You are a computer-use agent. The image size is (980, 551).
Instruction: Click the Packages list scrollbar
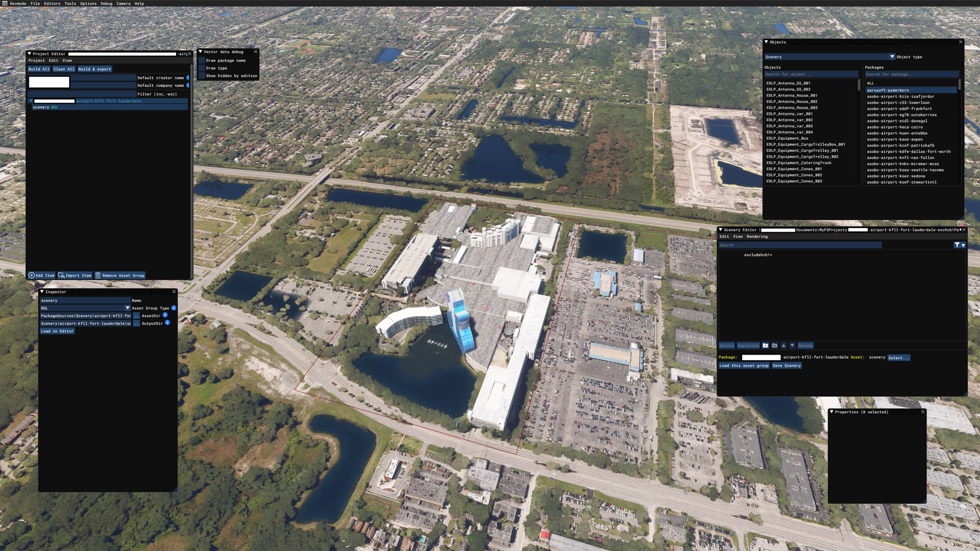pos(960,85)
